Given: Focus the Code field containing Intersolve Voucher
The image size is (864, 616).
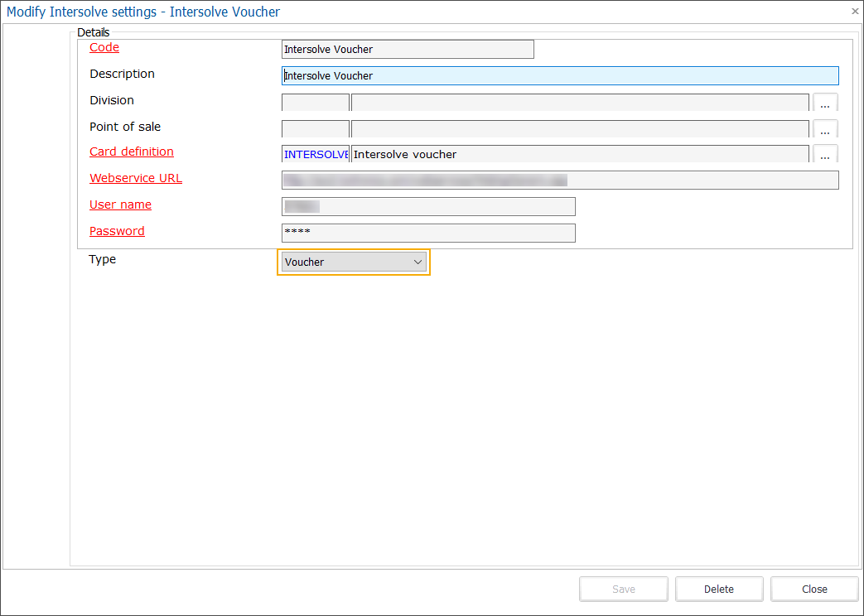Looking at the screenshot, I should pos(408,49).
